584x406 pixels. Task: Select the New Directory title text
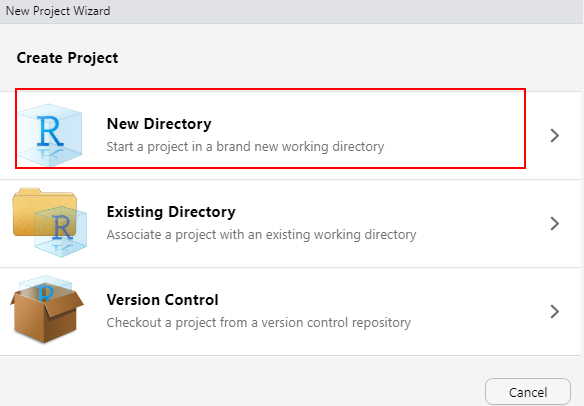159,124
